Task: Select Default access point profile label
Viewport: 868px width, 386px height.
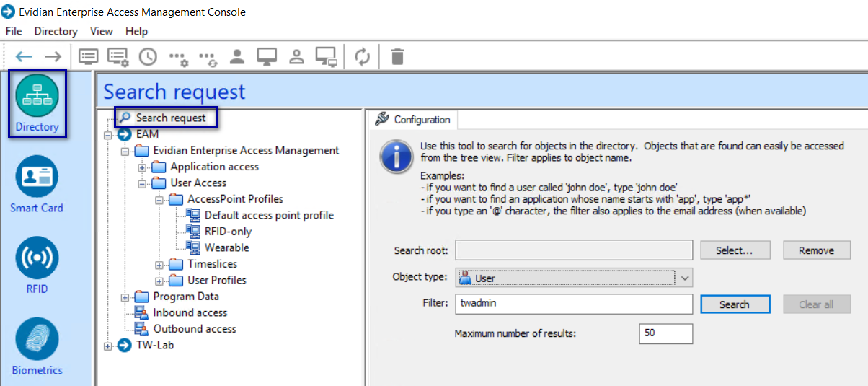Action: point(270,215)
